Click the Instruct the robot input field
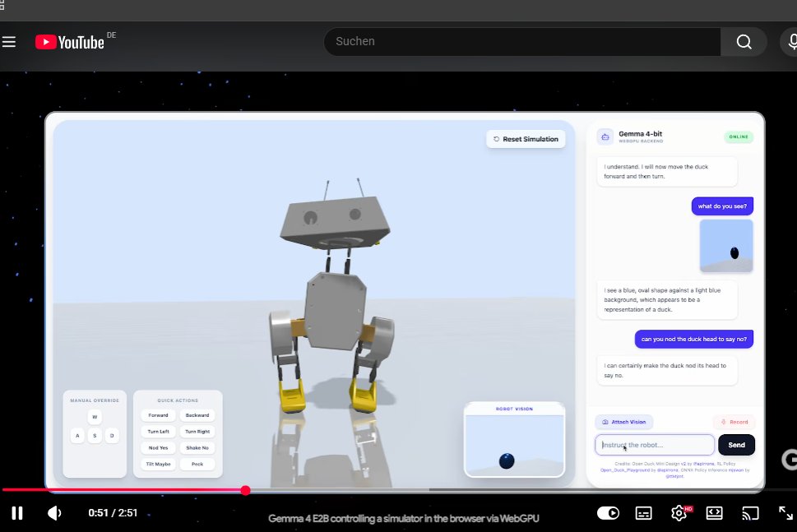 [x=655, y=445]
